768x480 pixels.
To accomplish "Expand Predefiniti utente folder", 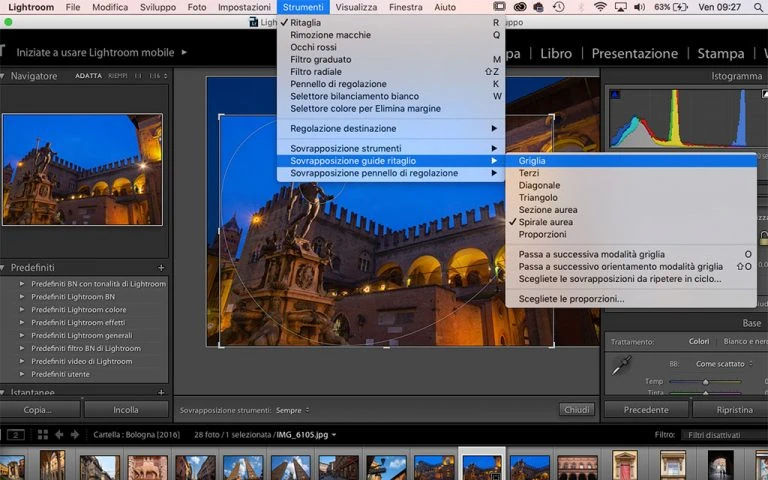I will 22,374.
